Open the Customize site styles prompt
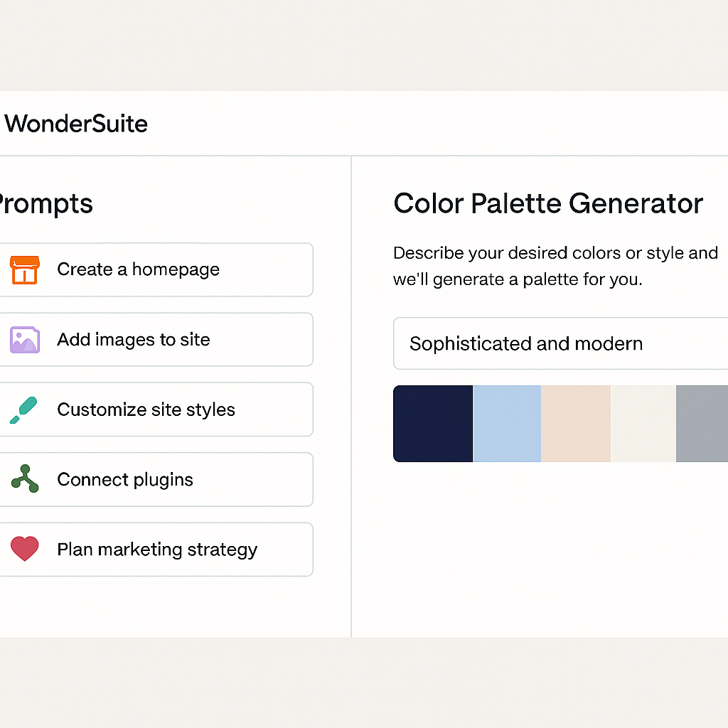Viewport: 728px width, 728px height. pos(156,409)
